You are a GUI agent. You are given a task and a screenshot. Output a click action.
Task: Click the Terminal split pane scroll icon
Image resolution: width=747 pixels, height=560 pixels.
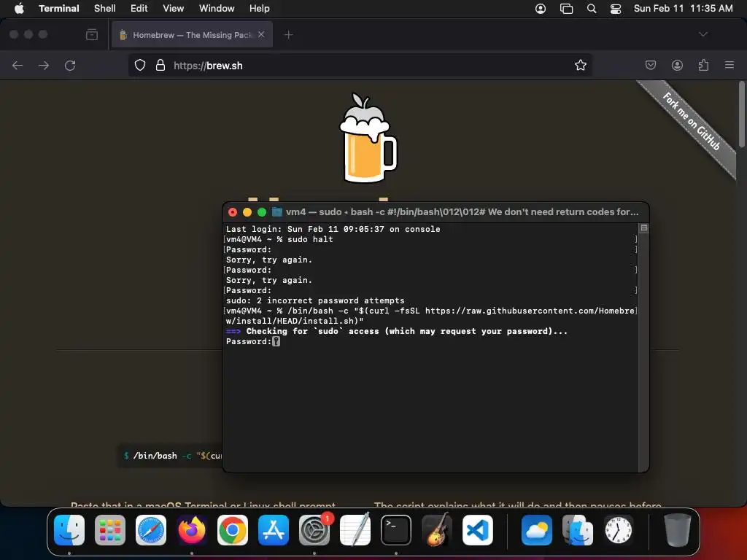(643, 228)
